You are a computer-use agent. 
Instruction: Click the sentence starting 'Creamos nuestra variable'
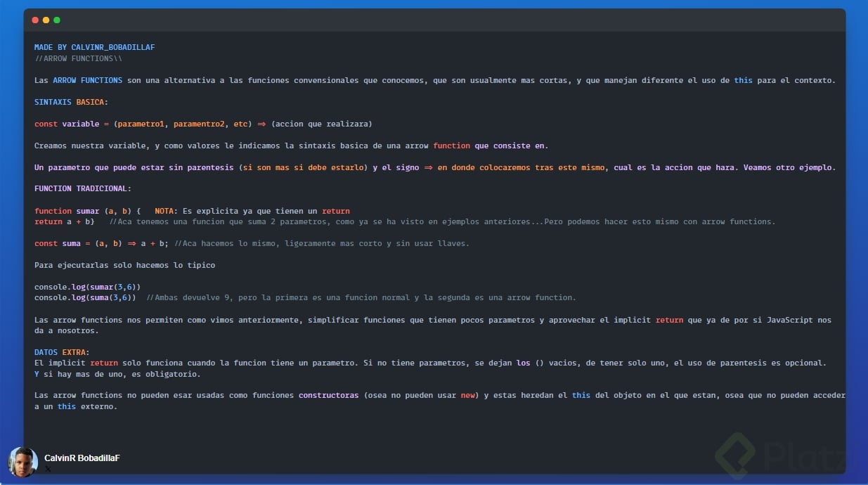coord(291,146)
